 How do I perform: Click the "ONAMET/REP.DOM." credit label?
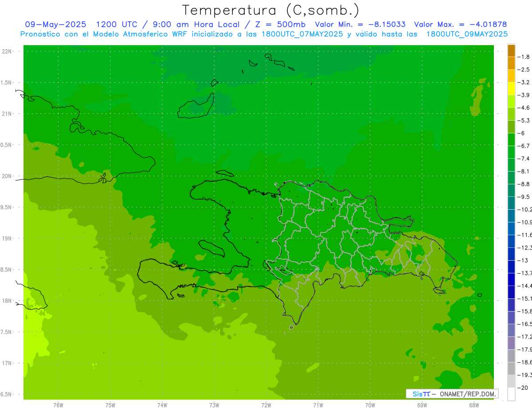click(467, 394)
